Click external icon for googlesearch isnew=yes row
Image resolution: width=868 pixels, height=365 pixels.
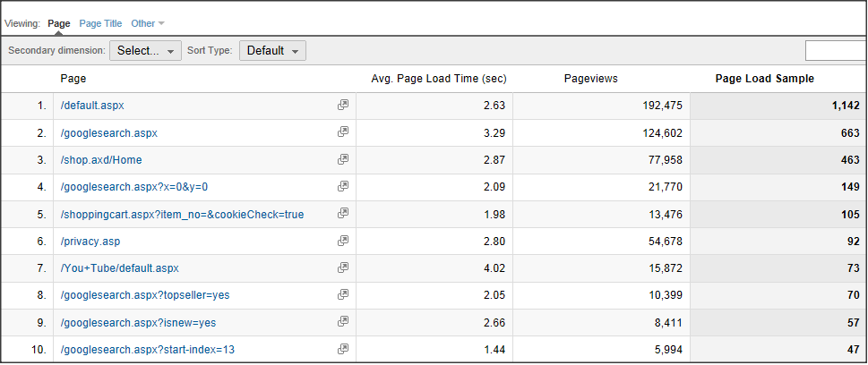click(342, 321)
